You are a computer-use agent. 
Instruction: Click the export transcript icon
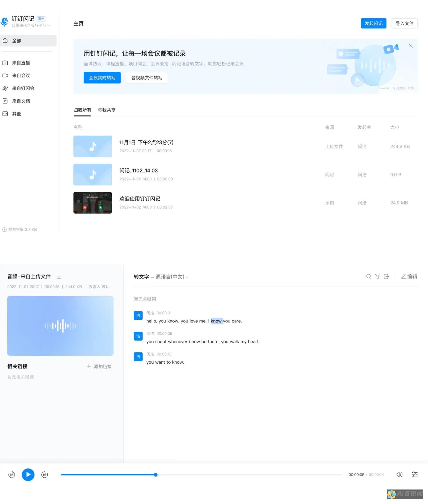pos(386,276)
